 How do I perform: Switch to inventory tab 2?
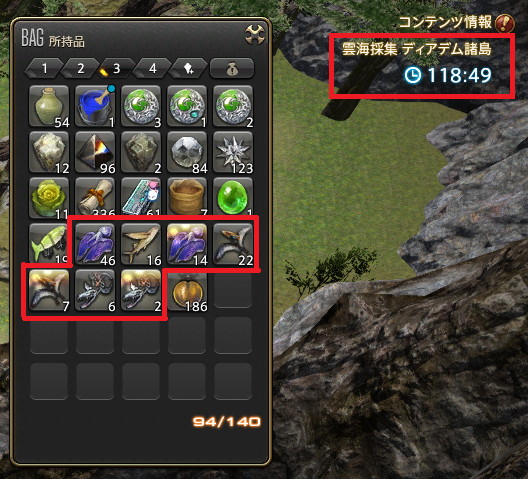click(80, 68)
